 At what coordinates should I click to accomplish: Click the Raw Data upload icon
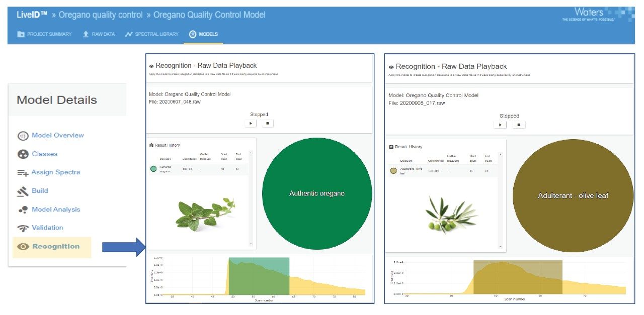click(x=86, y=34)
